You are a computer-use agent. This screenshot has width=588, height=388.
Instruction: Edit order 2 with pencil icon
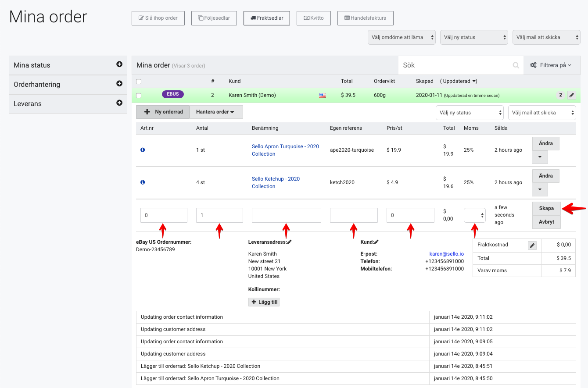[571, 95]
